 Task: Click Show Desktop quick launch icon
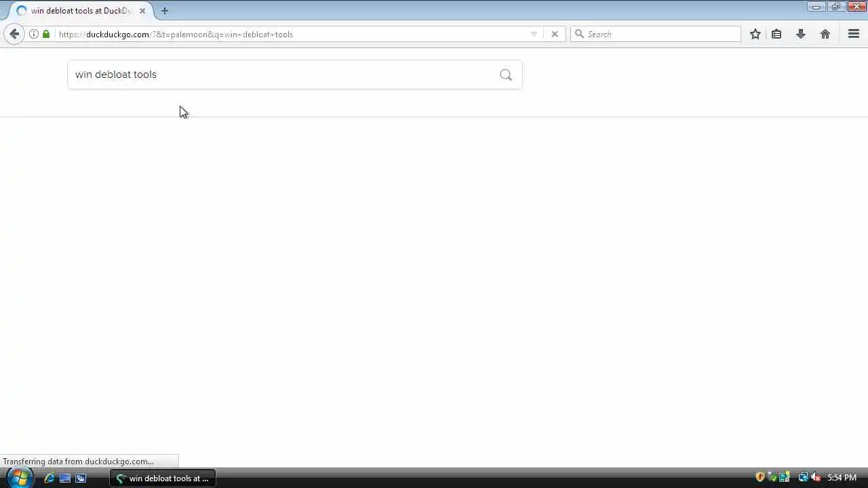click(65, 478)
